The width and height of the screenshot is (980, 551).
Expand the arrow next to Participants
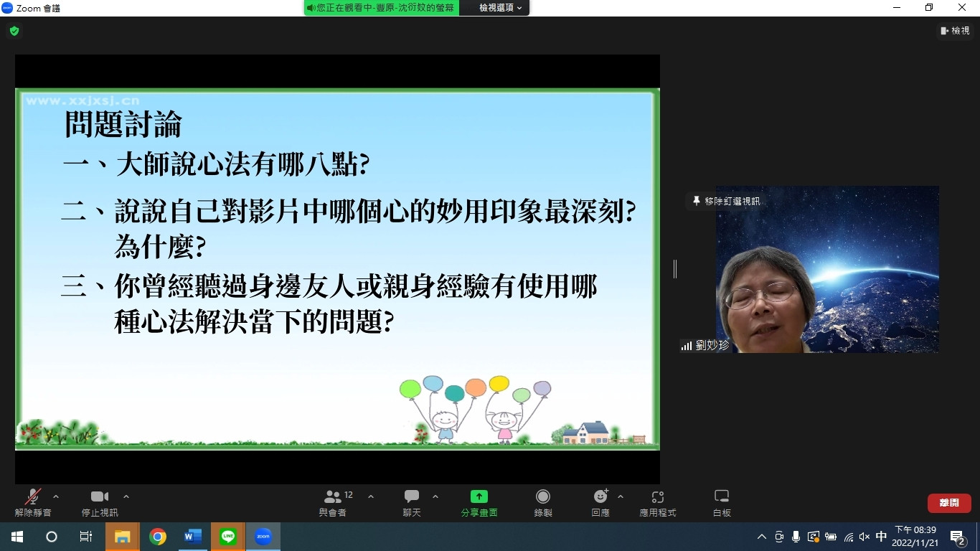371,496
